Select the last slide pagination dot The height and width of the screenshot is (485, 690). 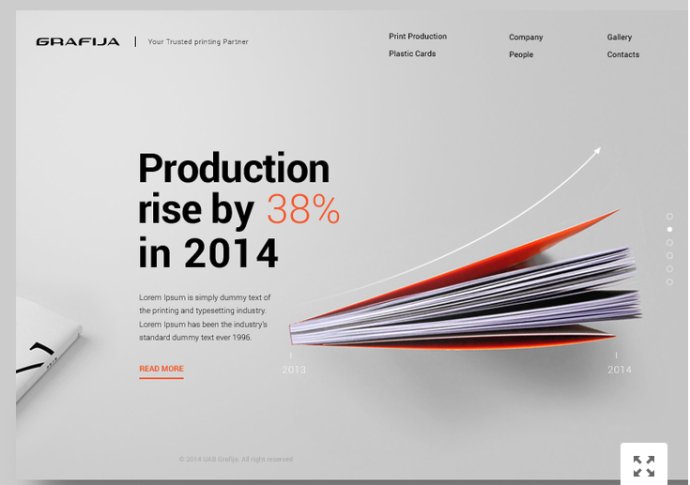coord(670,282)
